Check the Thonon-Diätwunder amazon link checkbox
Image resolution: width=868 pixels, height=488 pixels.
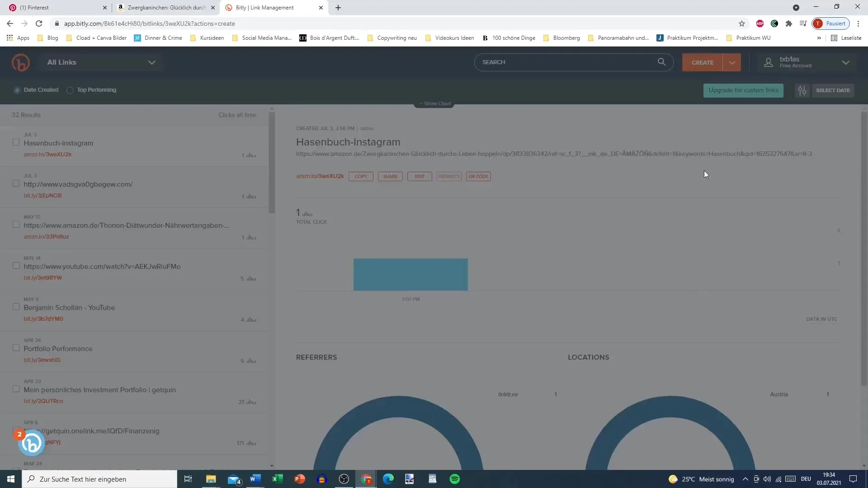16,225
